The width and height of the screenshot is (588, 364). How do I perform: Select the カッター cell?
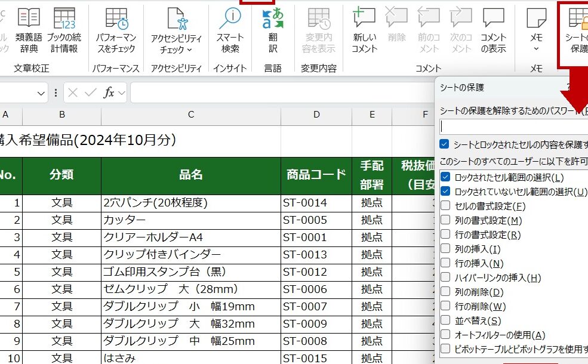[x=191, y=220]
